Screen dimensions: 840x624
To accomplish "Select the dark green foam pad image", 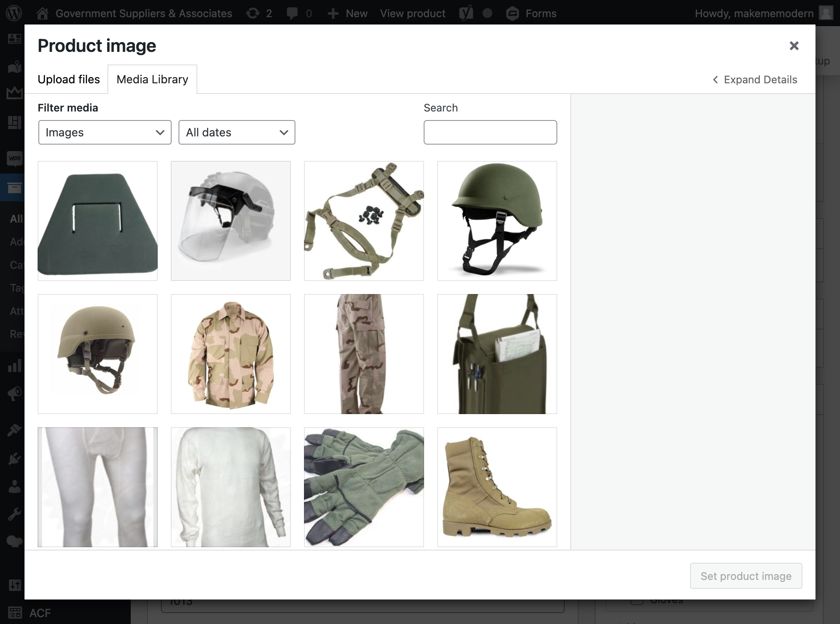I will coord(98,221).
